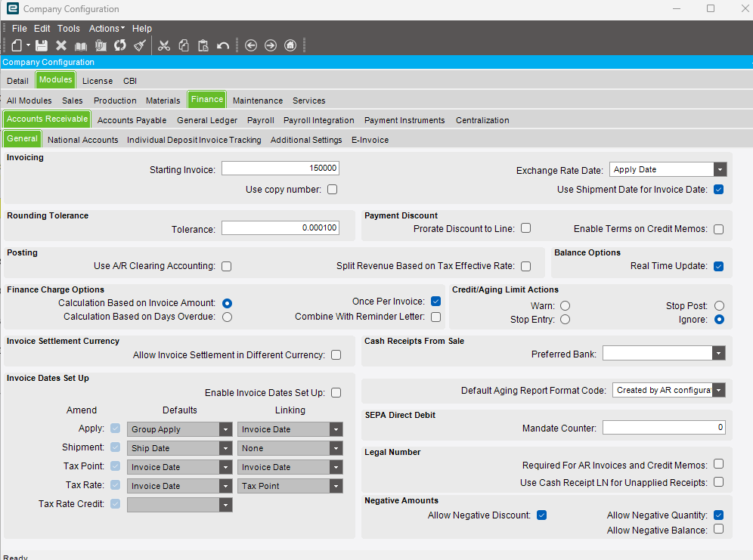Check Enable Invoice Dates Set Up
753x560 pixels.
336,393
